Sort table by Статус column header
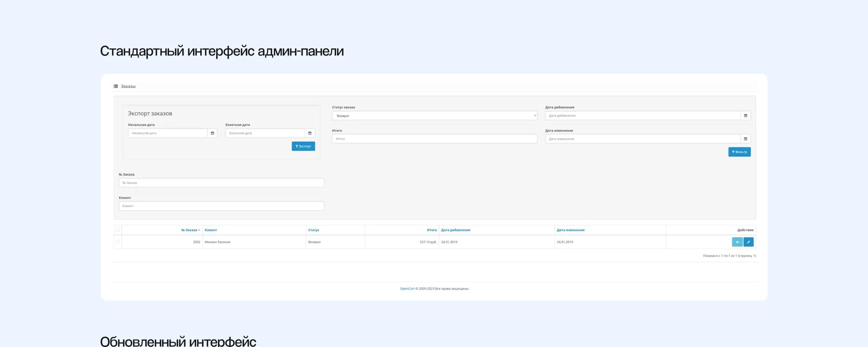 tap(314, 230)
